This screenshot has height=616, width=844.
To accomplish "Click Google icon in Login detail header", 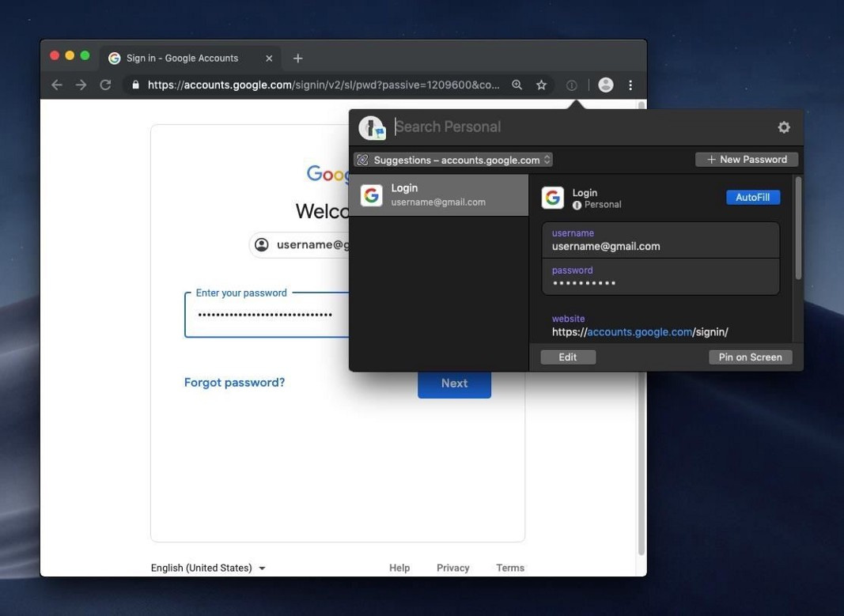I will (x=553, y=198).
